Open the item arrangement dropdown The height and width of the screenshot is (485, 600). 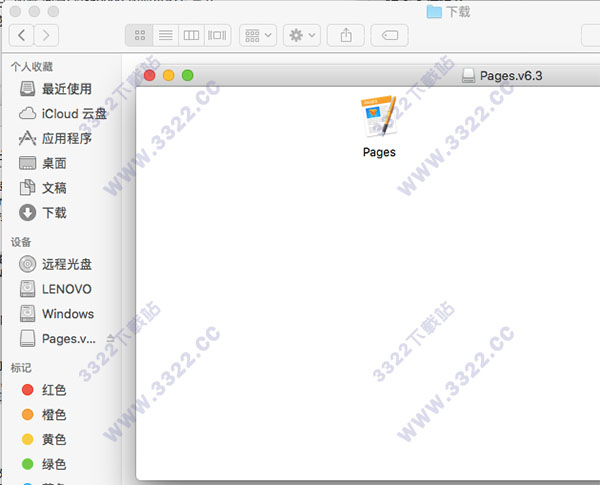coord(258,35)
